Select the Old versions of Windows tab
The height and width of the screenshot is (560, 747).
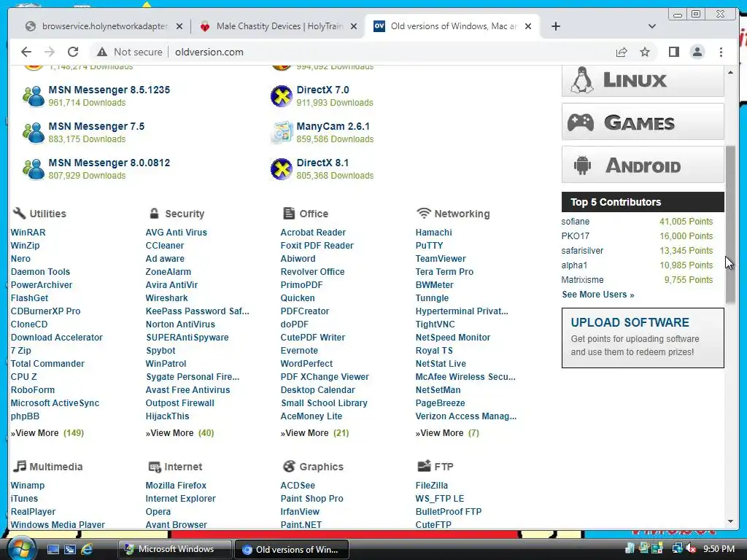(x=452, y=26)
